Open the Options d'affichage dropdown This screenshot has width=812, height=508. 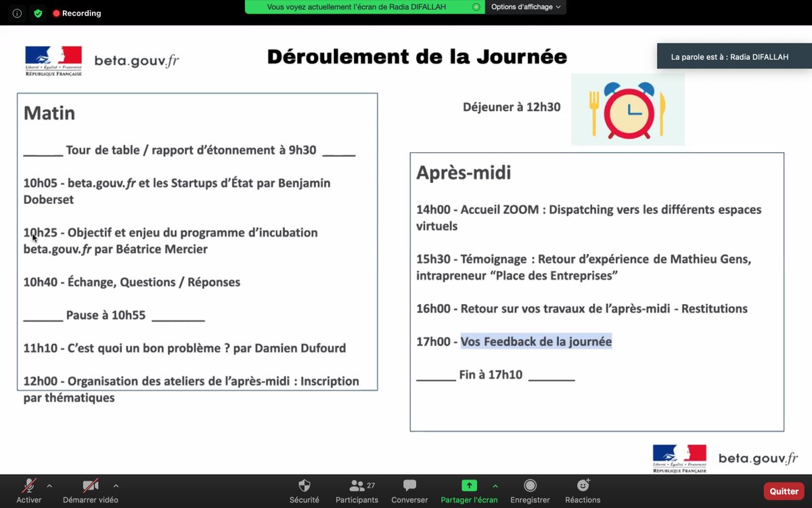coord(526,7)
